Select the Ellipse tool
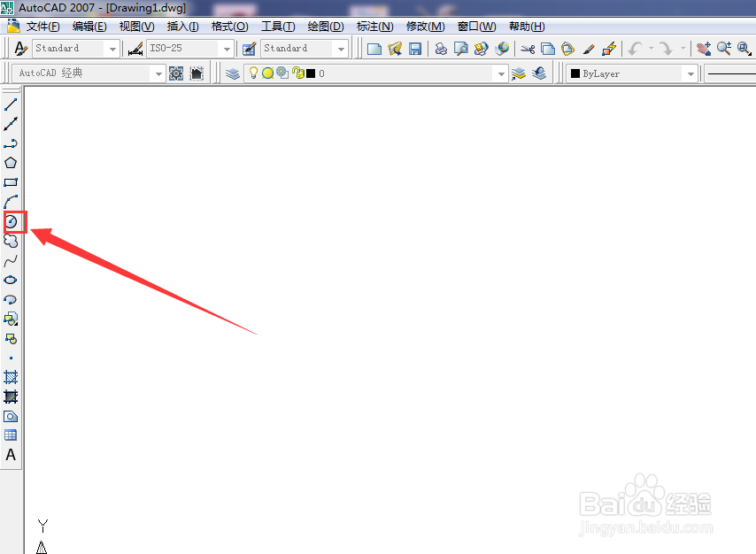Viewport: 756px width, 554px height. tap(11, 281)
